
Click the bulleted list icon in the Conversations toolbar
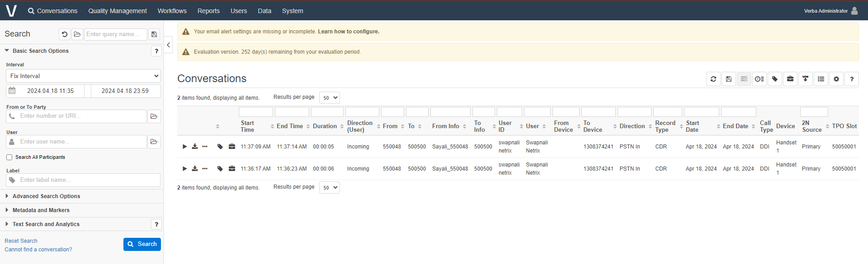[x=821, y=79]
